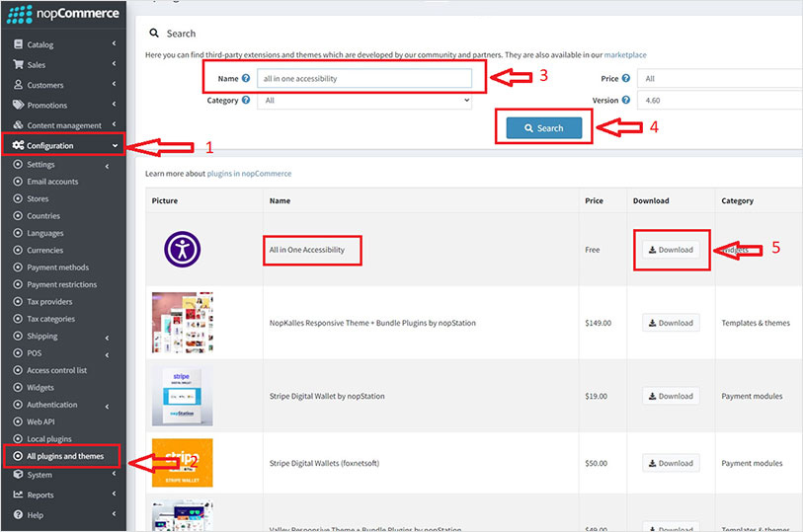Click the System cube icon
Image resolution: width=803 pixels, height=532 pixels.
tap(19, 474)
